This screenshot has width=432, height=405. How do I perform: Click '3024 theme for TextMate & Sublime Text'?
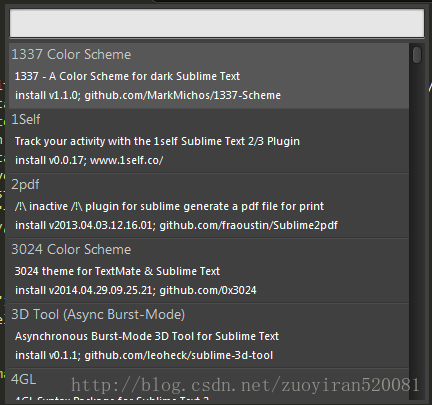[117, 271]
